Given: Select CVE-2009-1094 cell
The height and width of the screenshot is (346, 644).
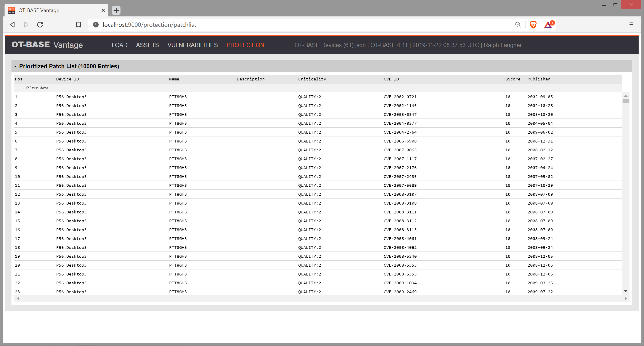Looking at the screenshot, I should point(400,283).
